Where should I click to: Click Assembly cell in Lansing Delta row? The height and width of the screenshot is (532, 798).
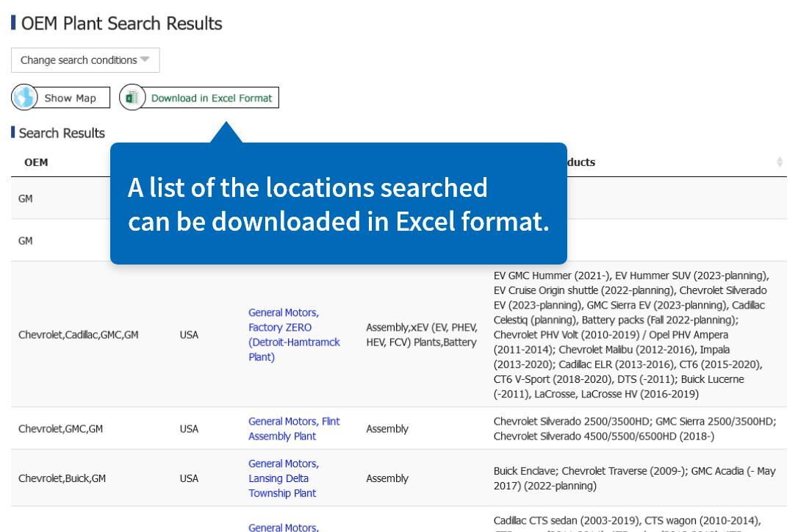pos(387,478)
